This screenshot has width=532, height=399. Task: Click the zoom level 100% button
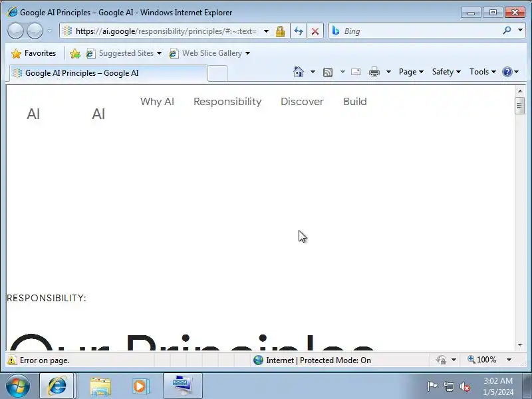tap(481, 360)
